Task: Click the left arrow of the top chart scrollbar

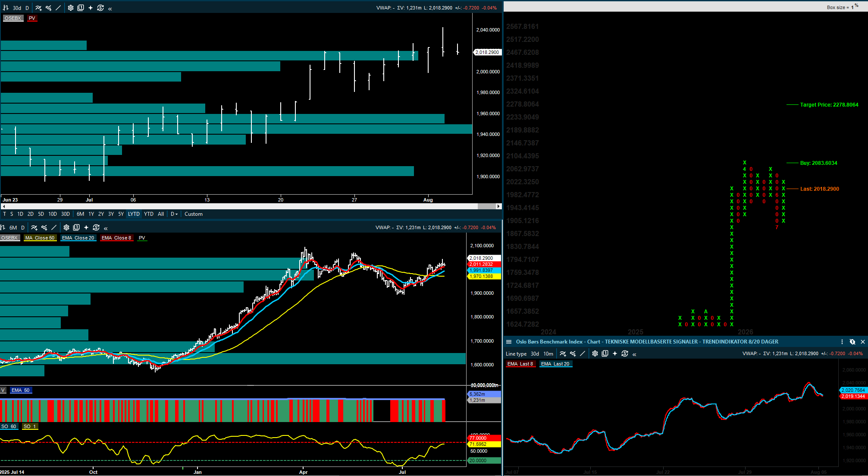Action: tap(3, 206)
